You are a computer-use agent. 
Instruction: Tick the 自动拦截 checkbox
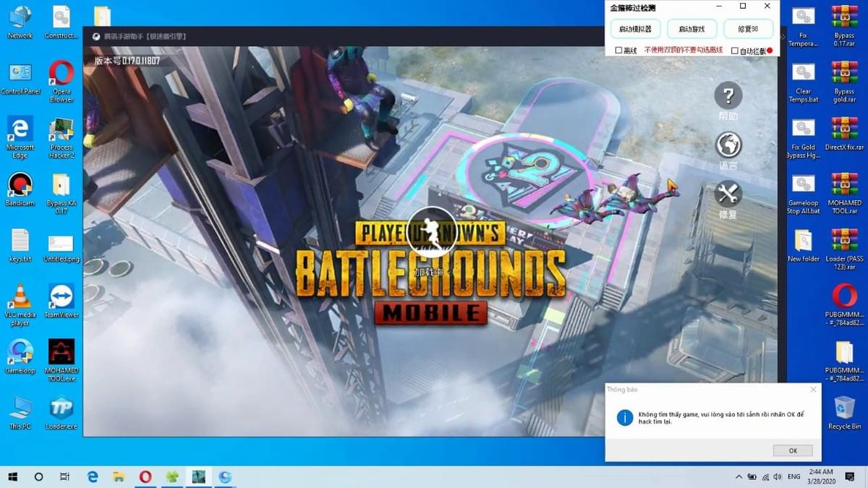[x=735, y=51]
